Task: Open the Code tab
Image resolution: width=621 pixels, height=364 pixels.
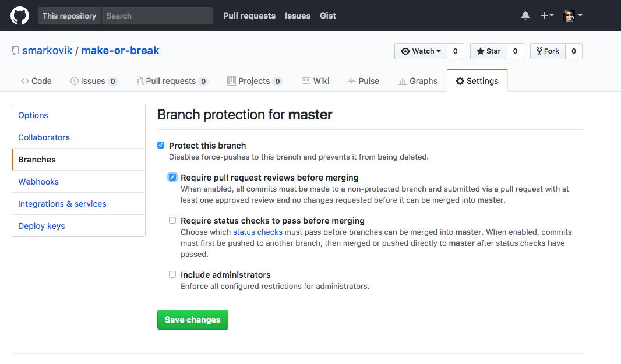Action: pos(36,81)
